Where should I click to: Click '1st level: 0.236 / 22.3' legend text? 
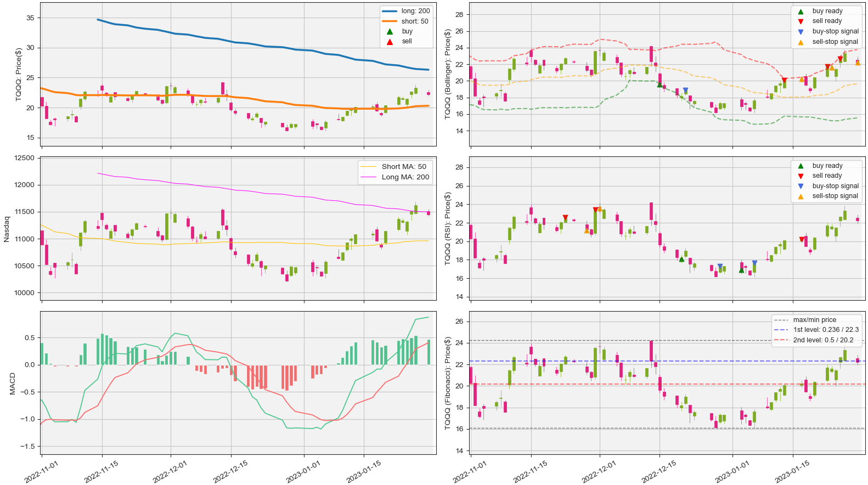[x=827, y=330]
